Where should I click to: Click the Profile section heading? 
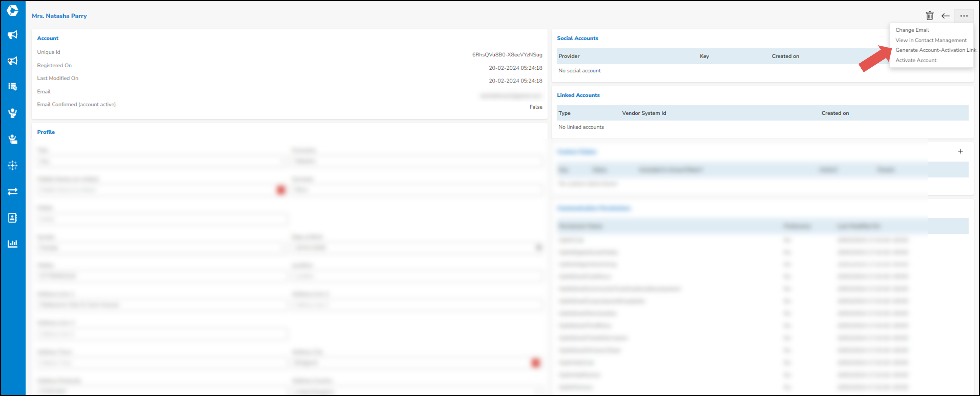[46, 132]
